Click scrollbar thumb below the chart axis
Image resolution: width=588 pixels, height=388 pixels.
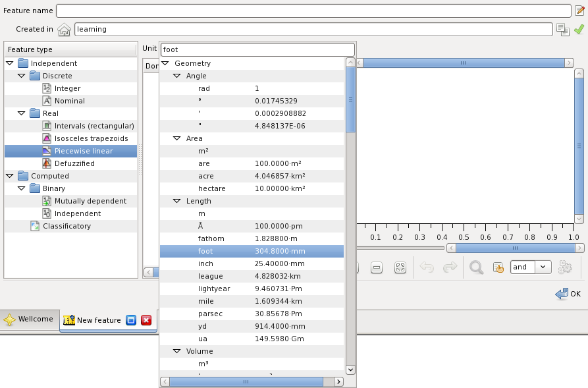point(516,248)
